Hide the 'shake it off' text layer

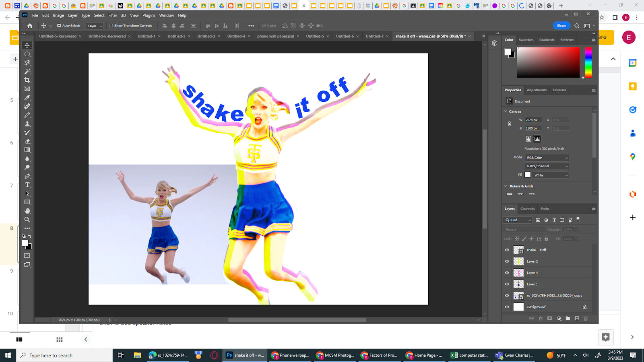point(507,250)
